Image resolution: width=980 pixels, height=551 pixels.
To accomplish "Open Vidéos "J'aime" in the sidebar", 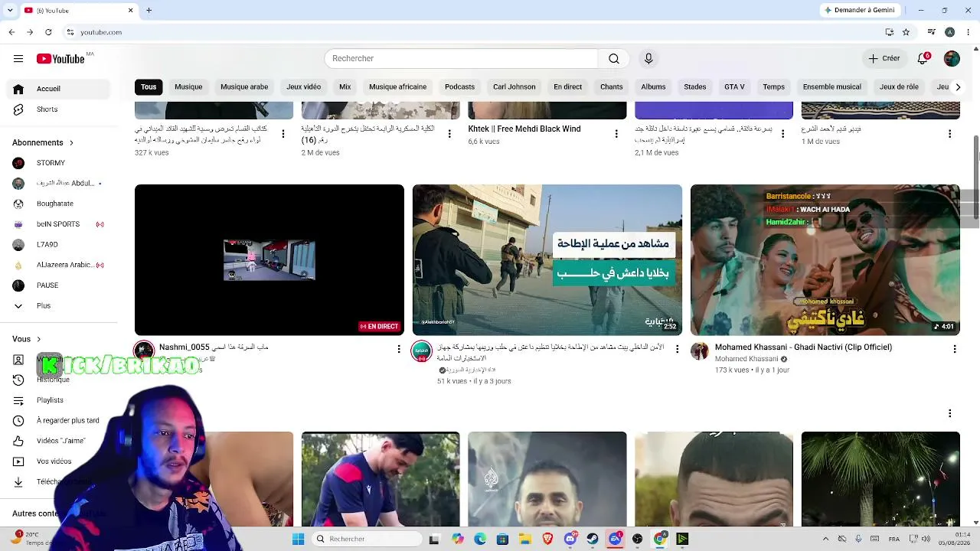I will point(60,441).
